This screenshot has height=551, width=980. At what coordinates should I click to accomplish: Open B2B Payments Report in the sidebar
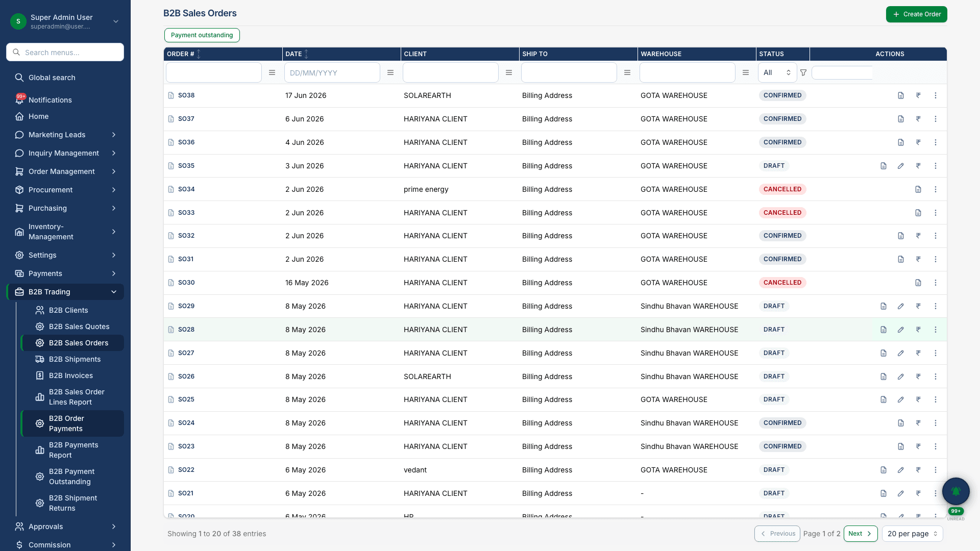[x=72, y=450]
